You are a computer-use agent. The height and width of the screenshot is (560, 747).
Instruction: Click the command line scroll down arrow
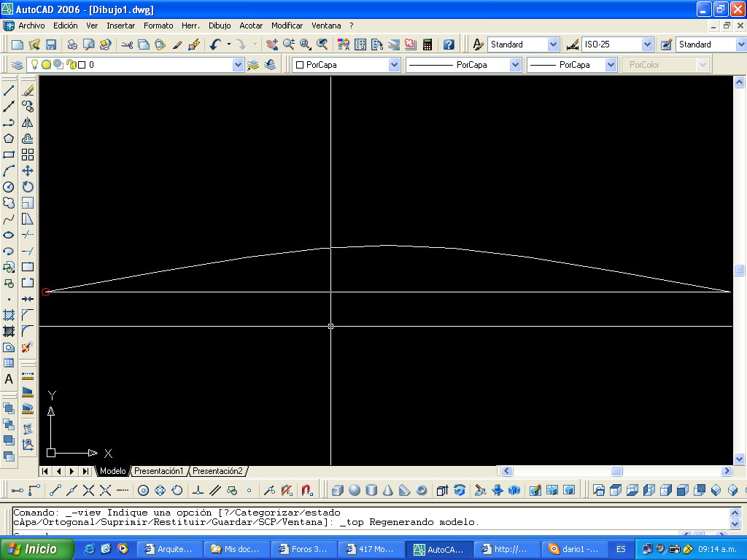coord(734,524)
